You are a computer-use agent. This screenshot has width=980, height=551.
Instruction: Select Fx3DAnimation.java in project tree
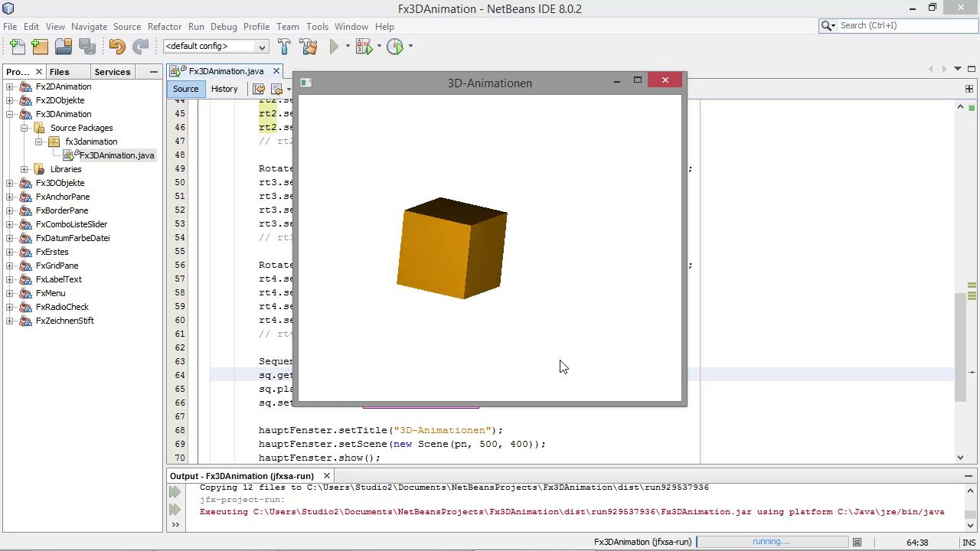116,155
